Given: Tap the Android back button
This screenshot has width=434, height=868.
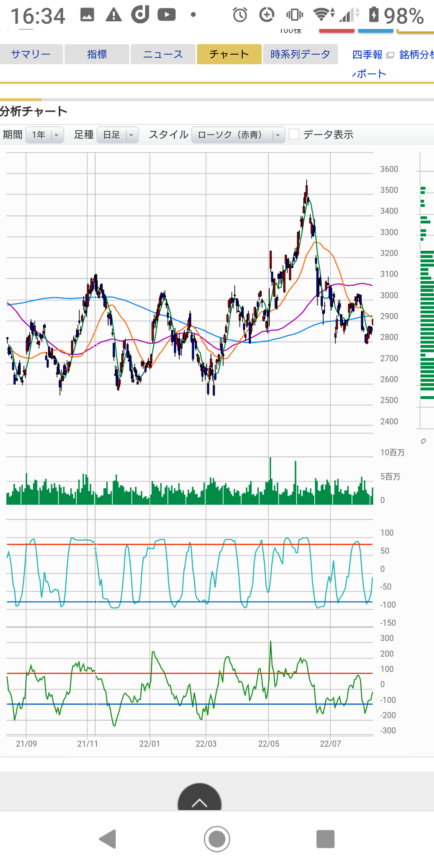Looking at the screenshot, I should pyautogui.click(x=108, y=839).
